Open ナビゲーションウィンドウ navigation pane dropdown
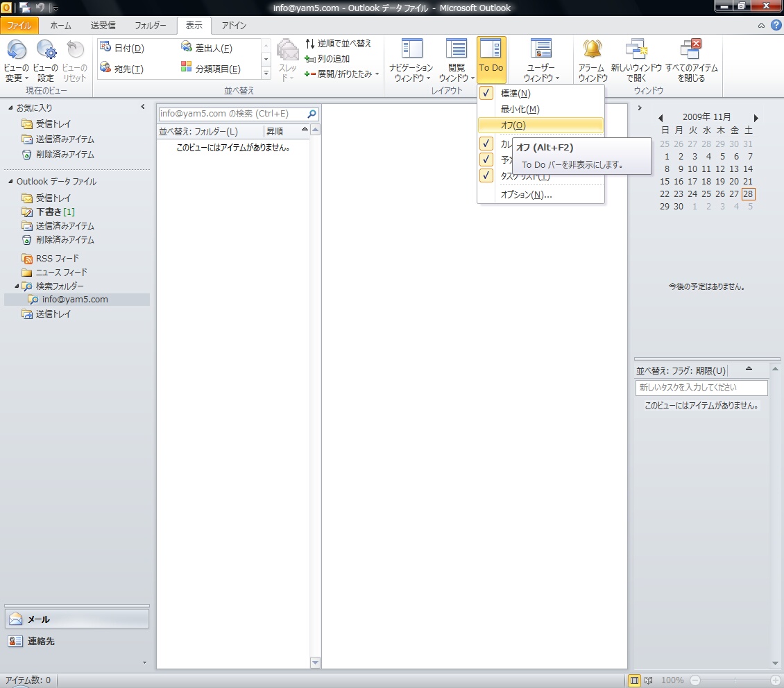The width and height of the screenshot is (784, 688). (x=411, y=60)
